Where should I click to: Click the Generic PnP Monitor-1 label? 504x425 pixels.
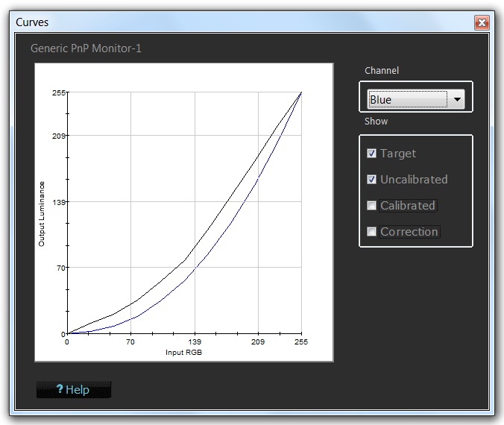[x=86, y=48]
